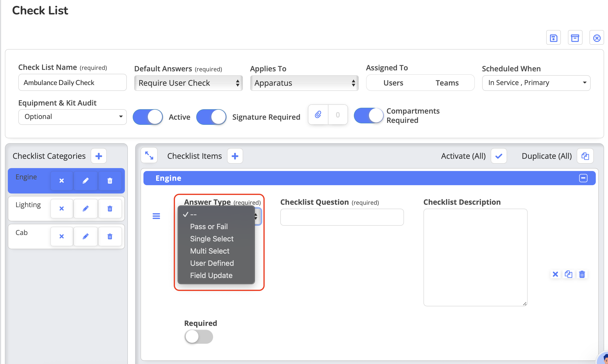
Task: Click into the Checklist Question field
Action: [x=342, y=217]
